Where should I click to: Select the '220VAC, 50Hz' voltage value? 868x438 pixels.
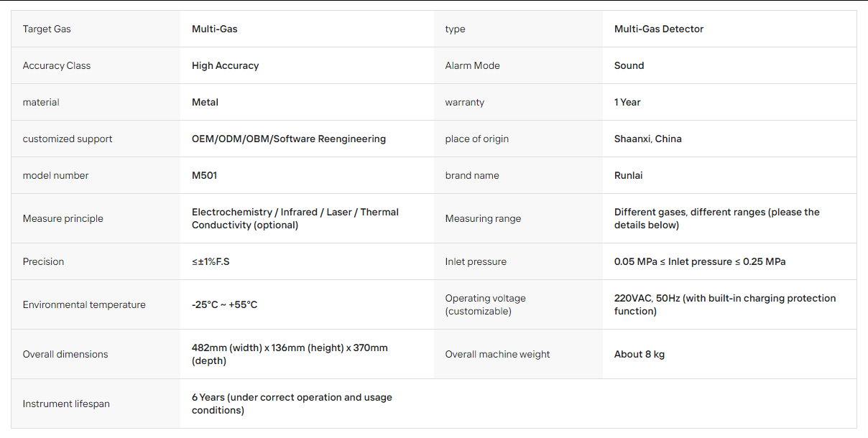pyautogui.click(x=725, y=304)
